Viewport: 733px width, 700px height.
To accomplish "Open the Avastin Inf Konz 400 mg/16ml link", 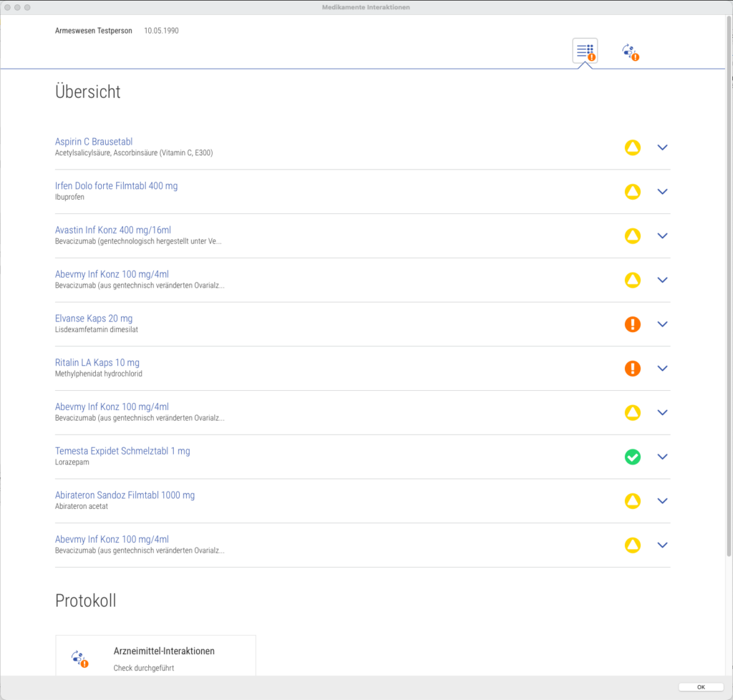I will point(112,230).
